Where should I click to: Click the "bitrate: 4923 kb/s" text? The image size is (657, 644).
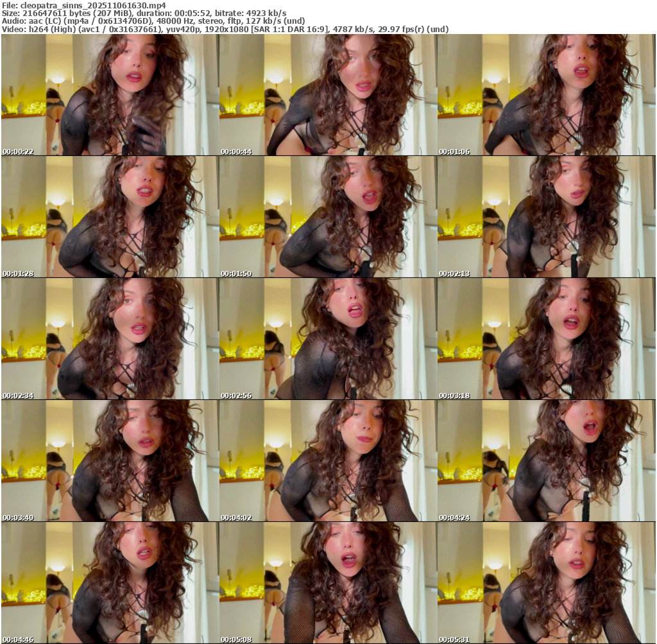click(x=250, y=13)
